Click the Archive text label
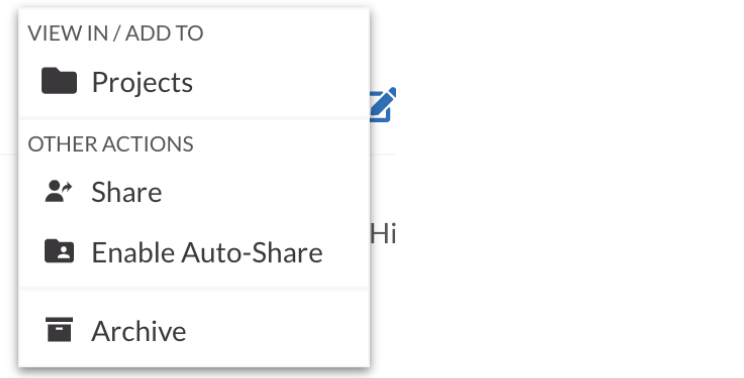This screenshot has width=744, height=378. (x=139, y=331)
